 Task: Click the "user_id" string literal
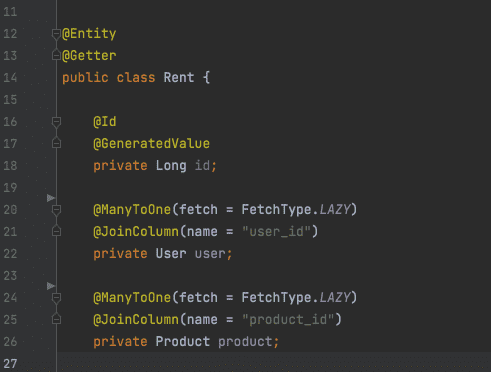(276, 232)
